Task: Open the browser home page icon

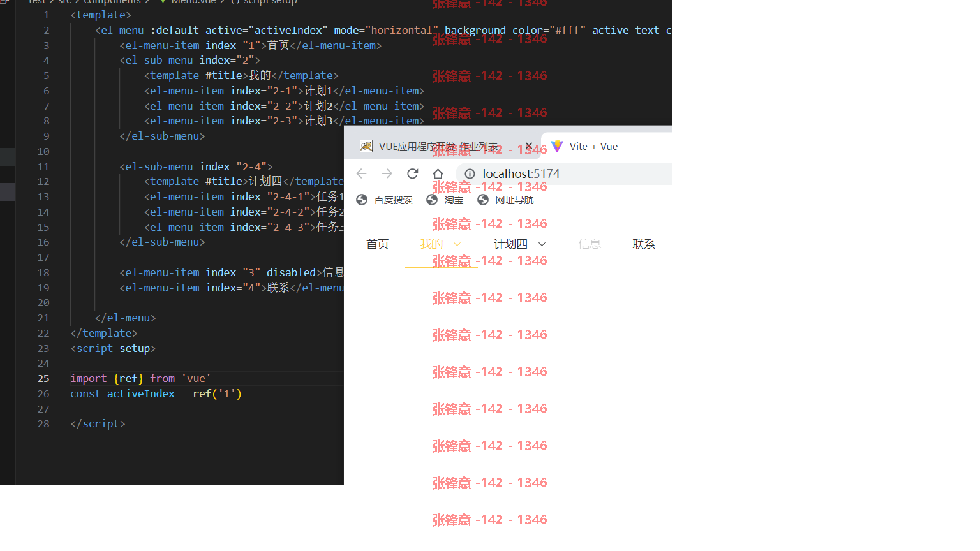Action: [438, 173]
